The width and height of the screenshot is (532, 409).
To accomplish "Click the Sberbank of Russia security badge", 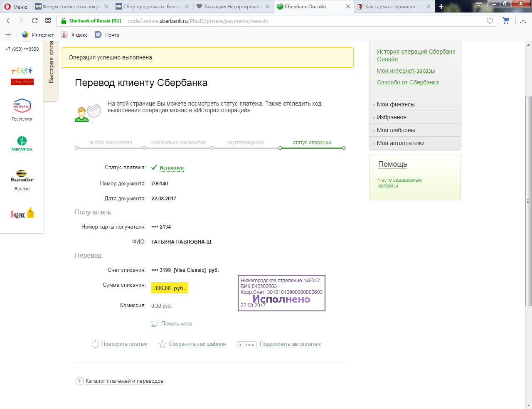I will pos(91,21).
